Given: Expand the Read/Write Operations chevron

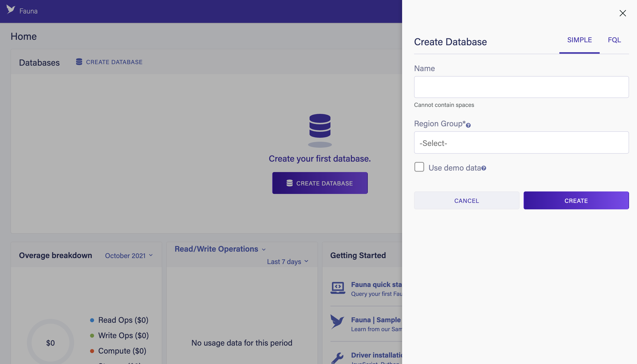Looking at the screenshot, I should pyautogui.click(x=265, y=249).
